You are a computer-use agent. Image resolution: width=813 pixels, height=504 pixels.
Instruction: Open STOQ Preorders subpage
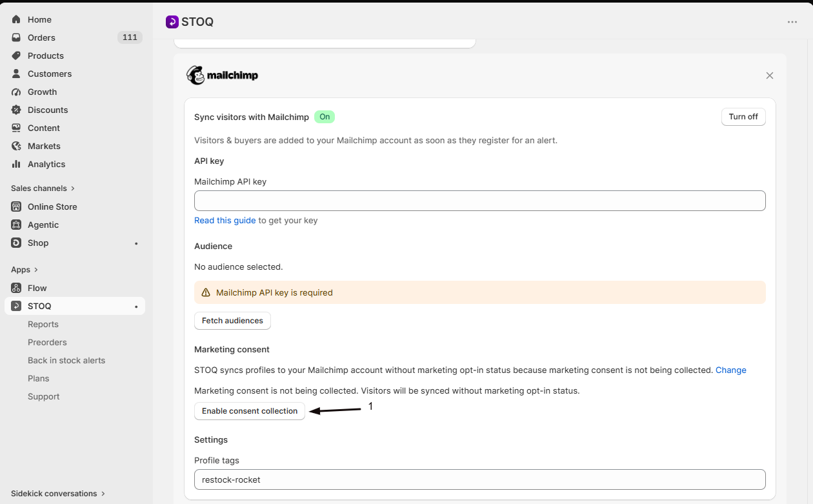pos(47,342)
